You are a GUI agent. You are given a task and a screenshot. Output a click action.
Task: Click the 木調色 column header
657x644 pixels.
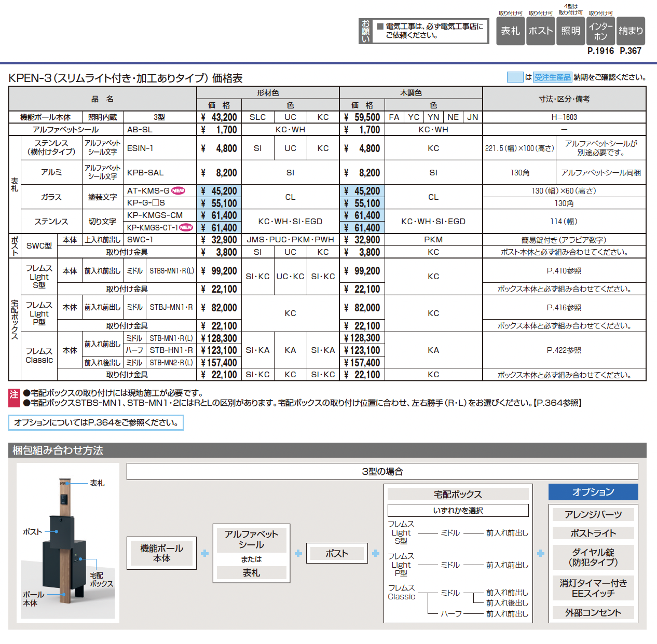point(411,93)
